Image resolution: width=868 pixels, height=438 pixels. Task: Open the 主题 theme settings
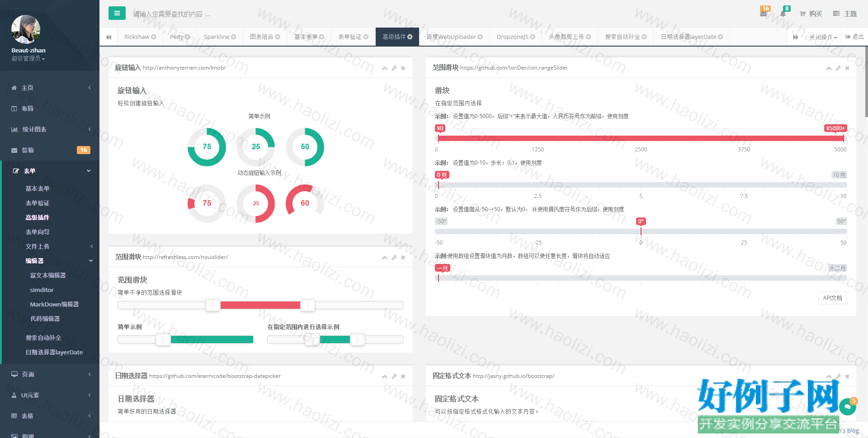click(845, 14)
